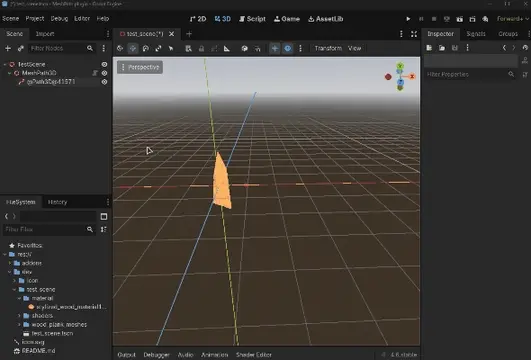Select the Move mode tool in 3D toolbar

pos(133,48)
